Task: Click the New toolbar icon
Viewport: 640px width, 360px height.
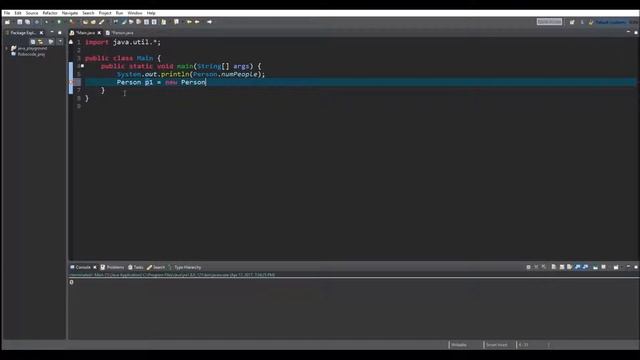Action: point(7,22)
